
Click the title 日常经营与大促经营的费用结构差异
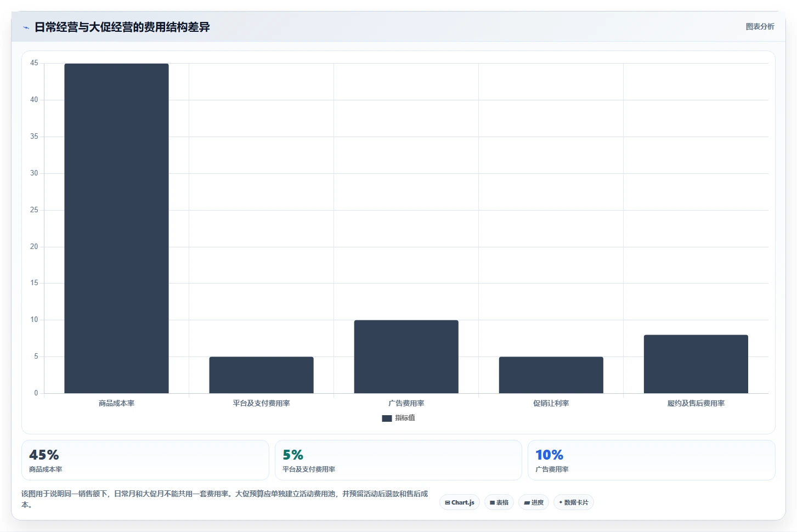click(122, 27)
